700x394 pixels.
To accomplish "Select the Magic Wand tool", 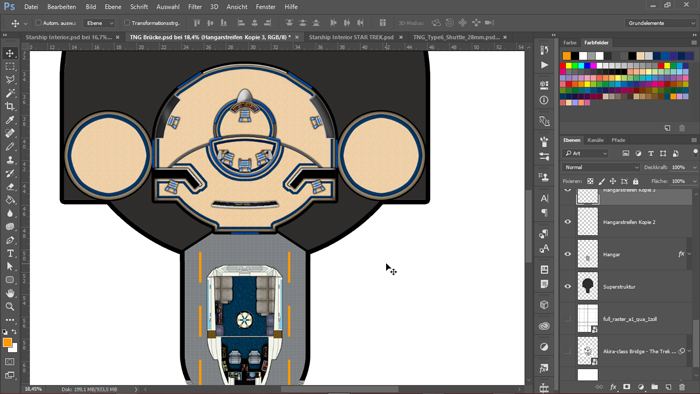I will pyautogui.click(x=10, y=93).
